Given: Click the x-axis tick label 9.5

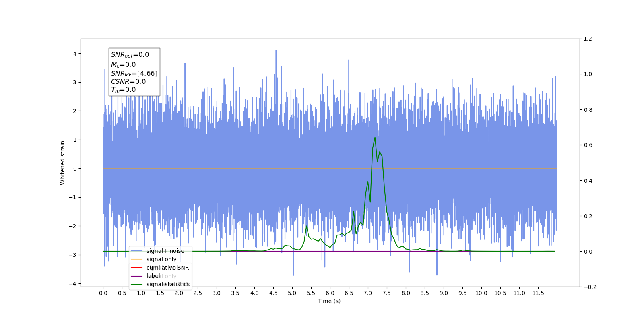Looking at the screenshot, I should click(x=462, y=293).
